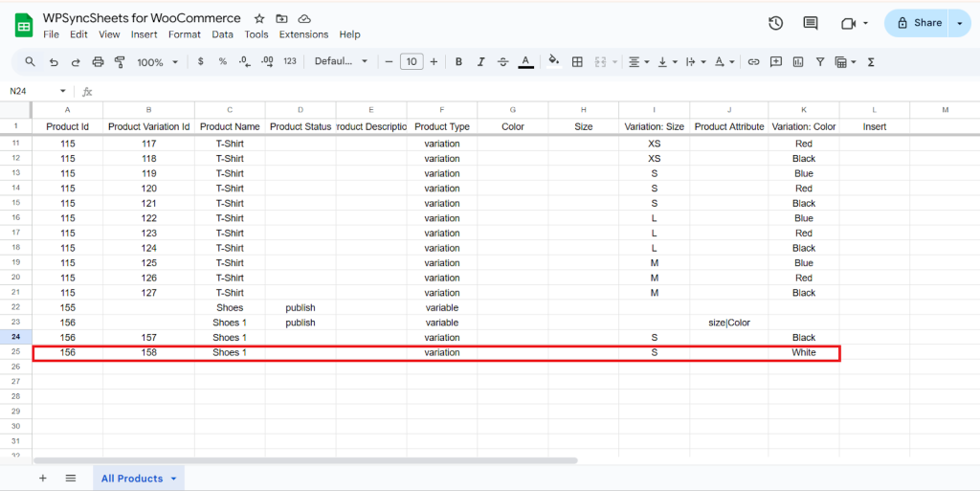Activate the paint format roller
This screenshot has width=980, height=491.
point(120,62)
